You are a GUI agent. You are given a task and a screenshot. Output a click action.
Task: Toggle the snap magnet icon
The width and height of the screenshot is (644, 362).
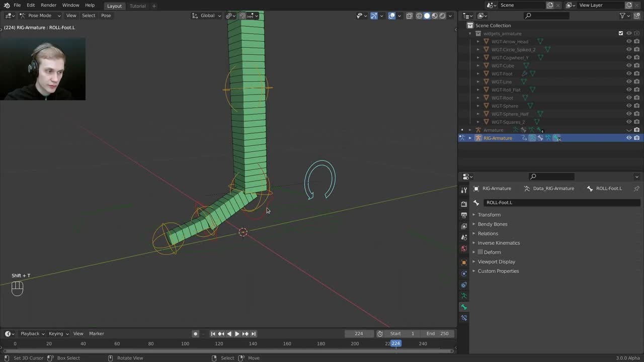243,16
